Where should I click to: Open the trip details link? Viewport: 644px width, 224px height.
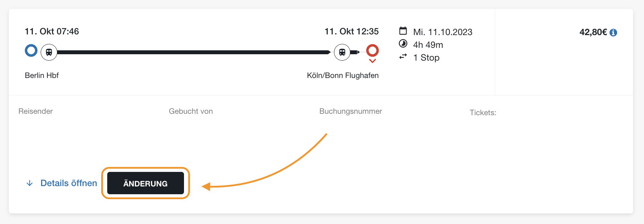69,183
